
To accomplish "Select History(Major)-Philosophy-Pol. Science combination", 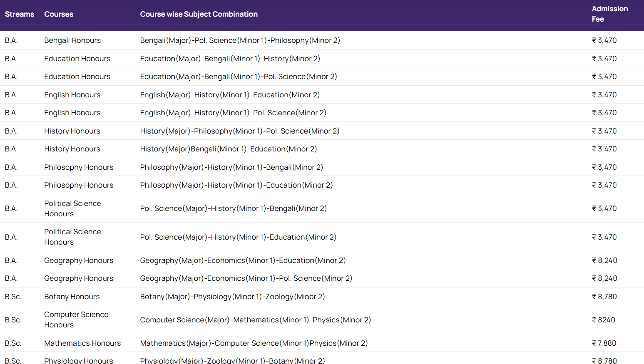I will [239, 131].
